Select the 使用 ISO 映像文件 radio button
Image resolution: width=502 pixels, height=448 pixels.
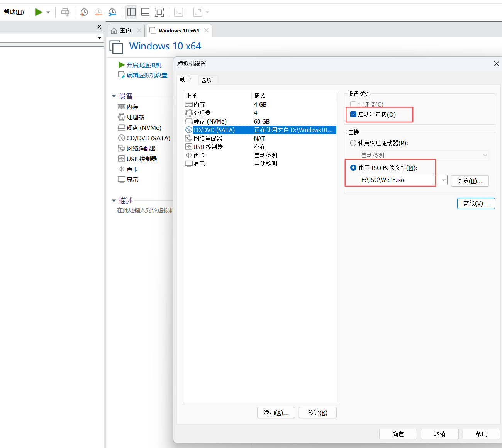353,168
